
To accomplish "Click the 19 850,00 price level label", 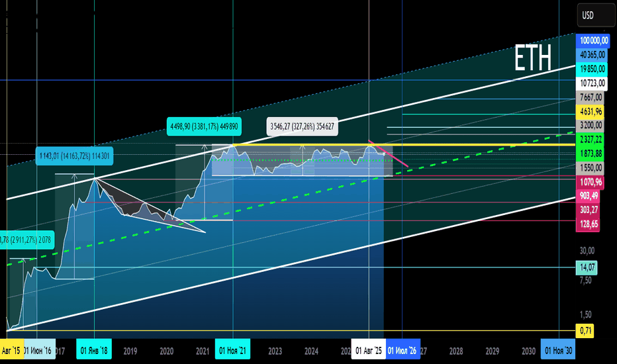I will 593,69.
